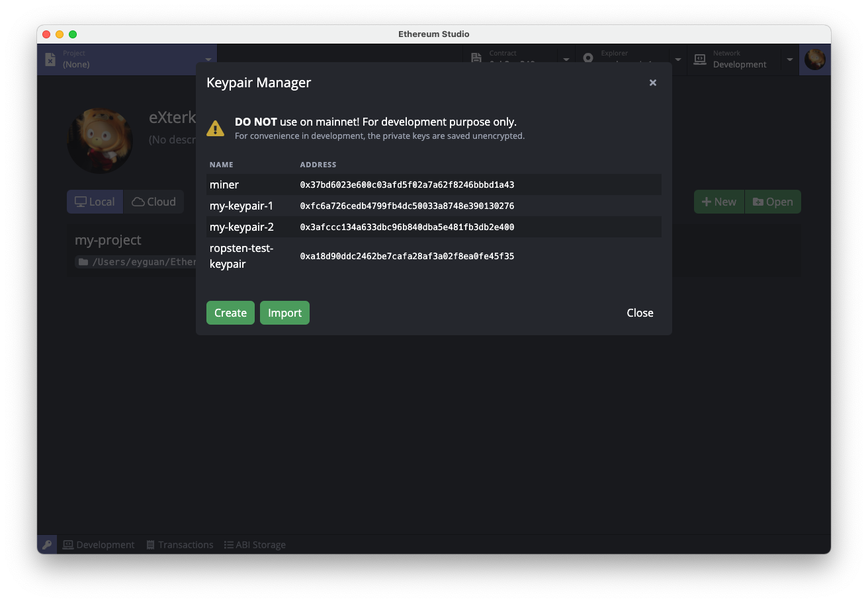Click the large profile picture

pyautogui.click(x=100, y=141)
